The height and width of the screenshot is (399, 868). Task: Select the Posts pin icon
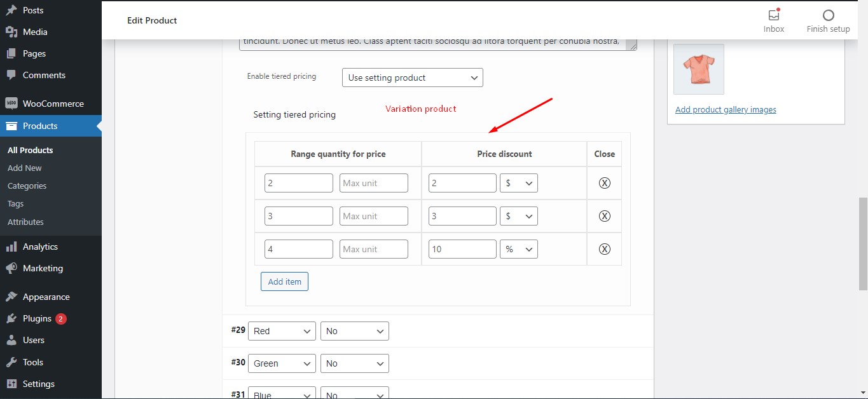click(x=11, y=10)
